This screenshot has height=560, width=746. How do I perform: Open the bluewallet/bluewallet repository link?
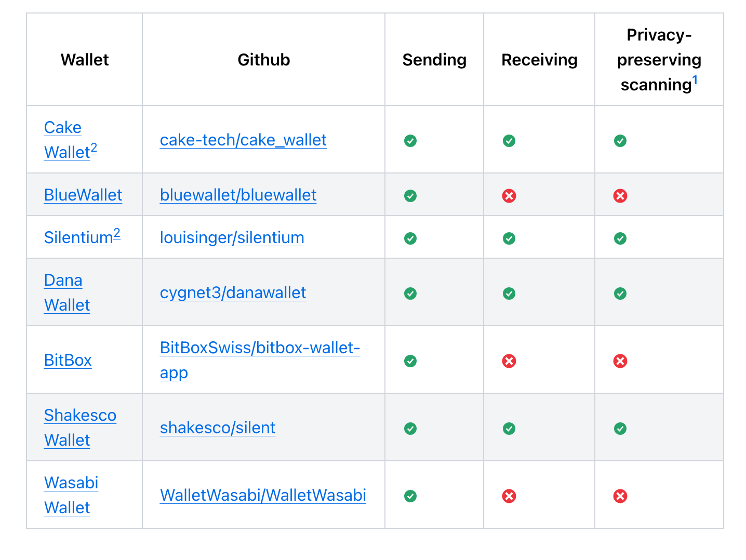click(238, 195)
